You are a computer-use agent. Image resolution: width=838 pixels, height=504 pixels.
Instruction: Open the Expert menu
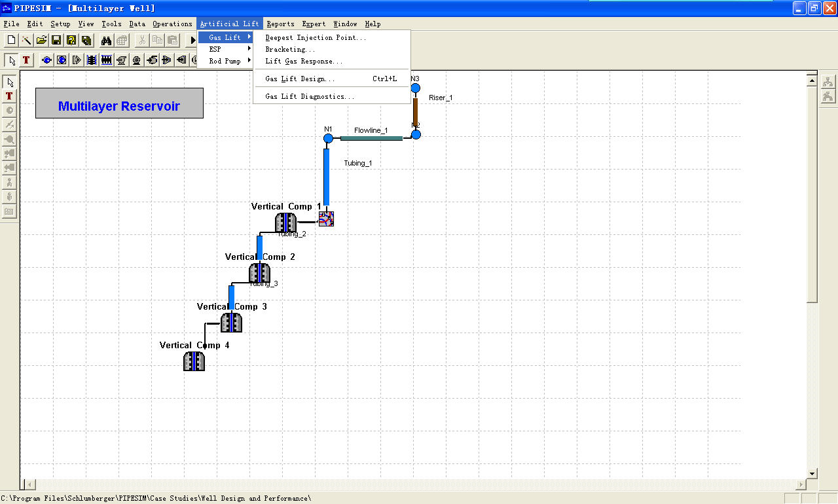click(314, 24)
